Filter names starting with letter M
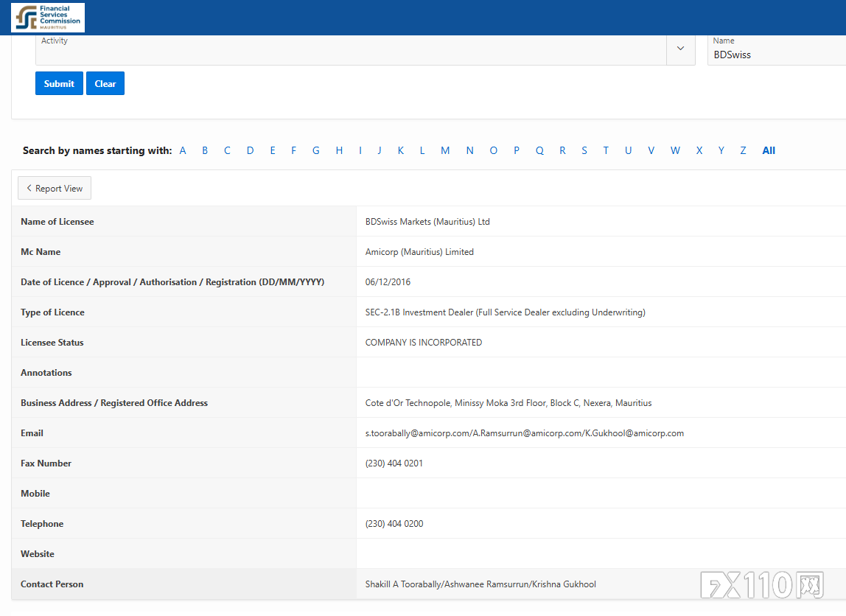Image resolution: width=846 pixels, height=616 pixels. 445,150
